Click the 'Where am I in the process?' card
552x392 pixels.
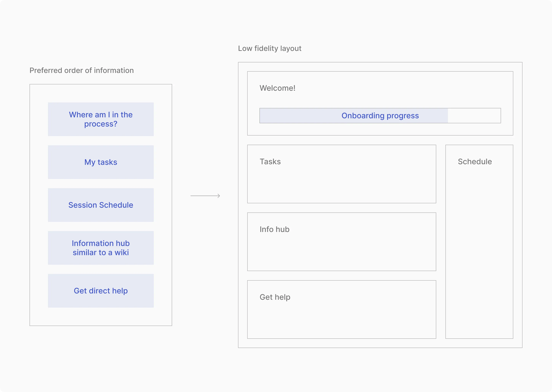[101, 119]
